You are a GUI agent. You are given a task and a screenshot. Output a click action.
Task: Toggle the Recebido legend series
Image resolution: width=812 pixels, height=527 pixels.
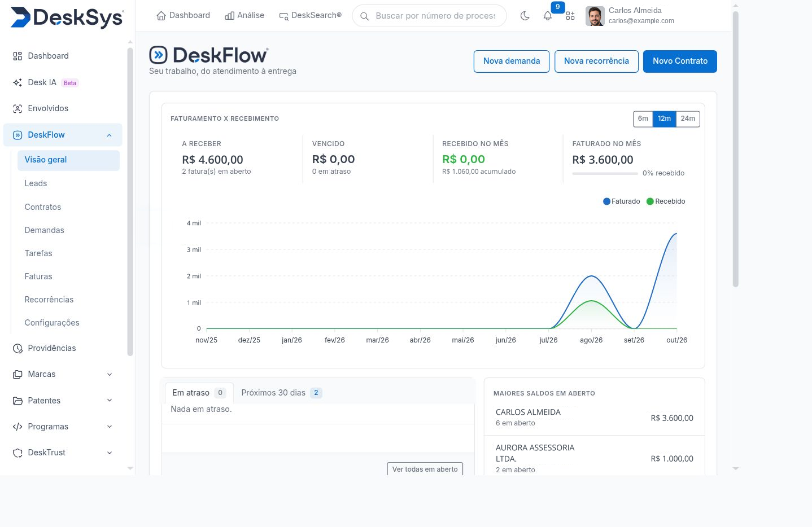click(666, 201)
